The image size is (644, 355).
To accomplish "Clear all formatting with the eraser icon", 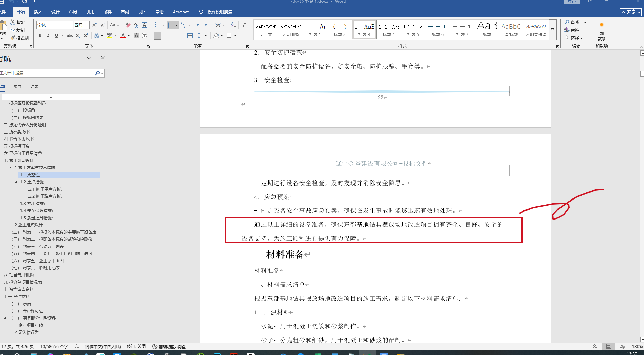I will [128, 25].
